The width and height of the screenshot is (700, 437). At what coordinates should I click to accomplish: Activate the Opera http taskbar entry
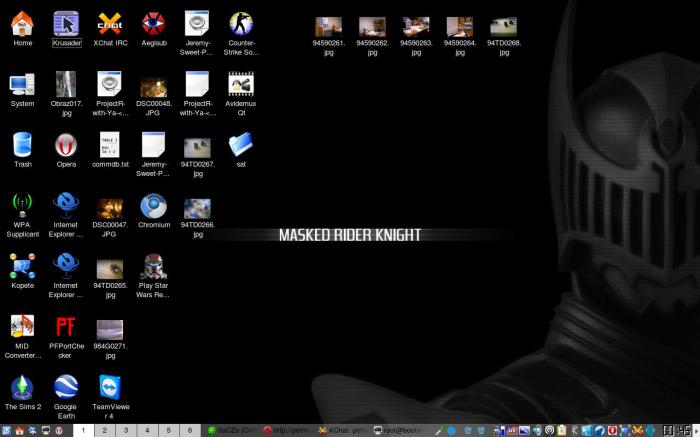pyautogui.click(x=289, y=431)
